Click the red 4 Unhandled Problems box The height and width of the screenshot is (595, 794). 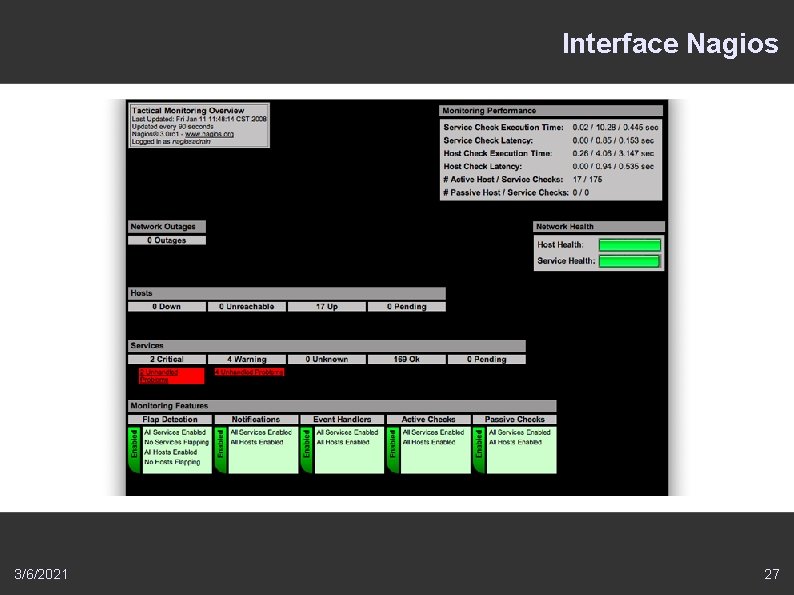click(x=249, y=372)
